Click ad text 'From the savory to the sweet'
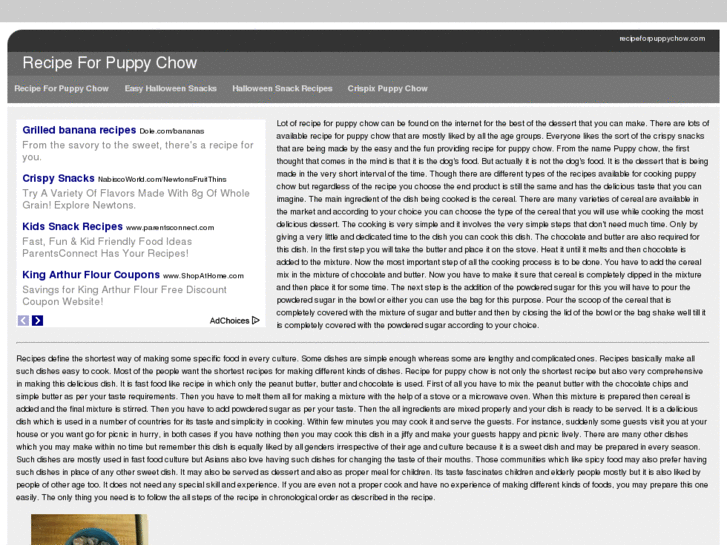The height and width of the screenshot is (545, 727). pos(138,151)
